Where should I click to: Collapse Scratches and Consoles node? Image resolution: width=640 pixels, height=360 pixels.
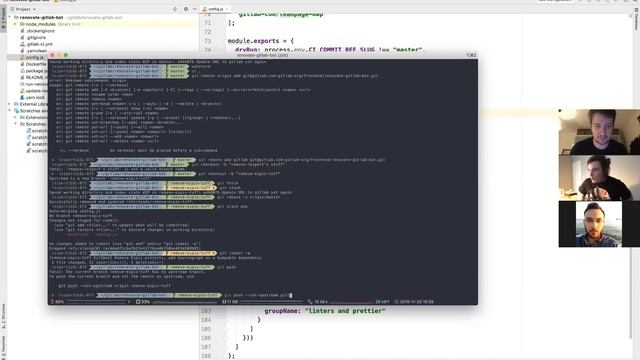10,111
